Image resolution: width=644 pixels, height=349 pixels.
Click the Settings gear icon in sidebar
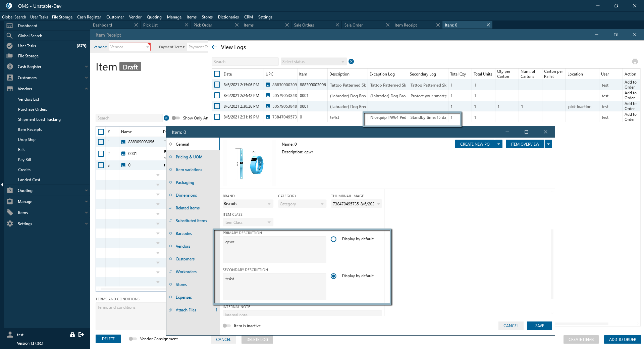pyautogui.click(x=10, y=224)
